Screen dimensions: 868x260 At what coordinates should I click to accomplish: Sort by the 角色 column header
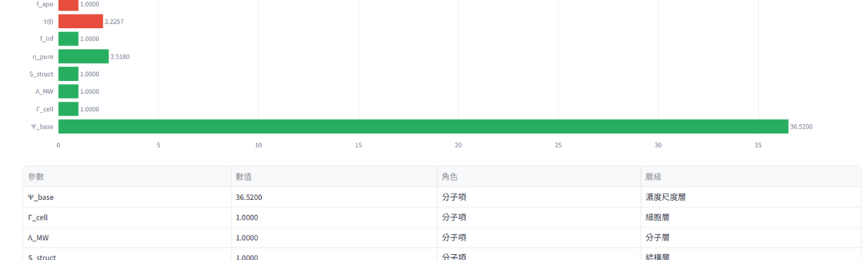538,177
